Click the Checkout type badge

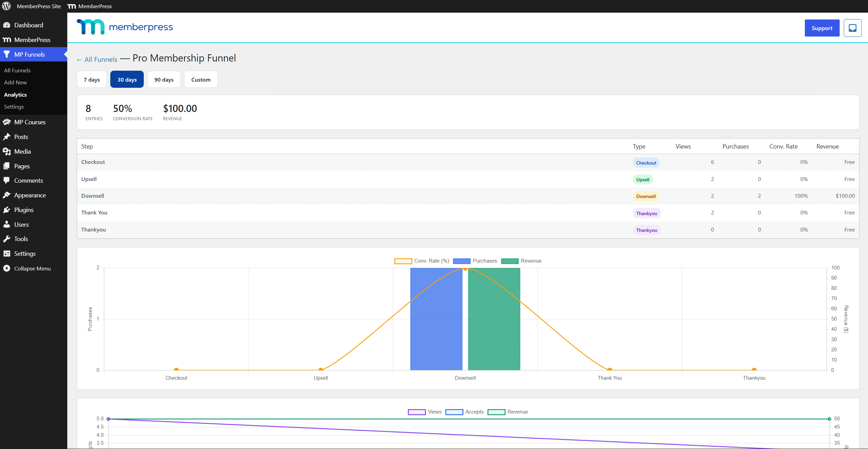click(646, 163)
